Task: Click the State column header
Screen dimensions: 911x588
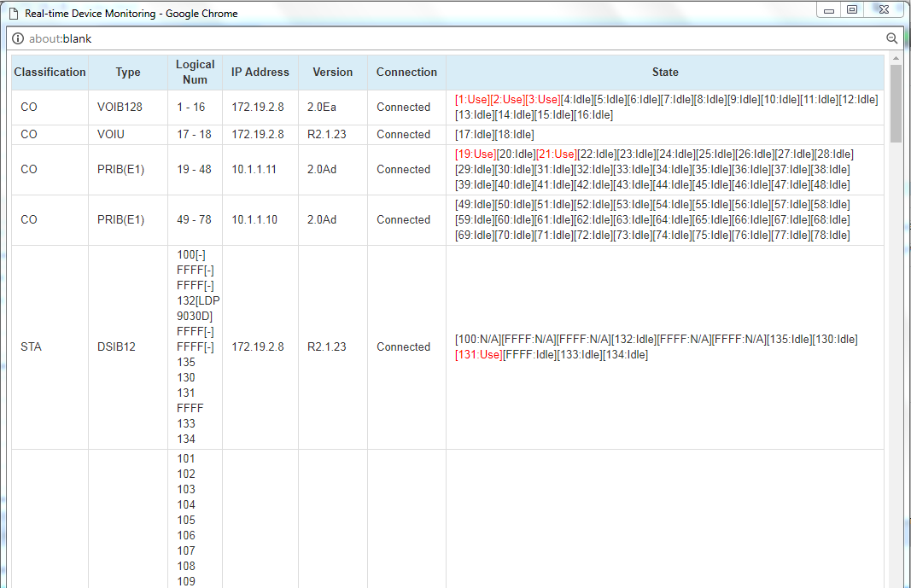Action: (665, 73)
